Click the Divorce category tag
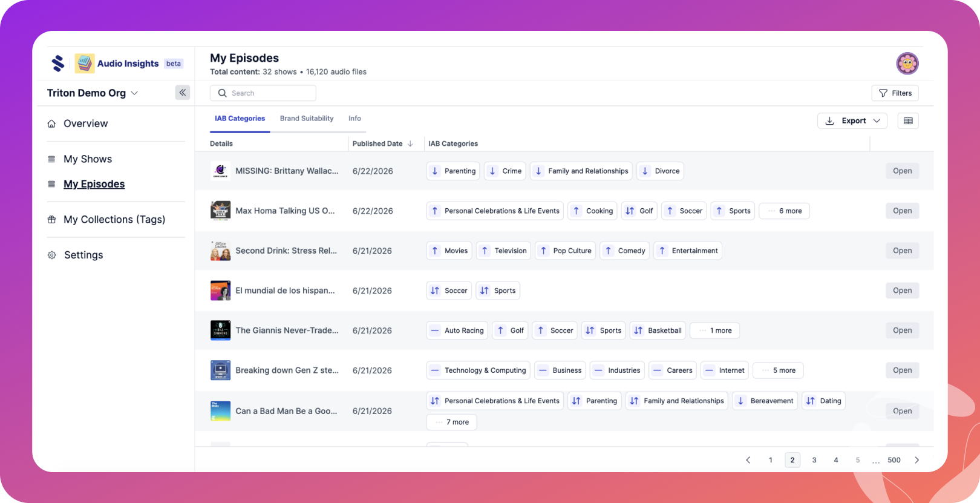This screenshot has height=503, width=980. click(661, 171)
